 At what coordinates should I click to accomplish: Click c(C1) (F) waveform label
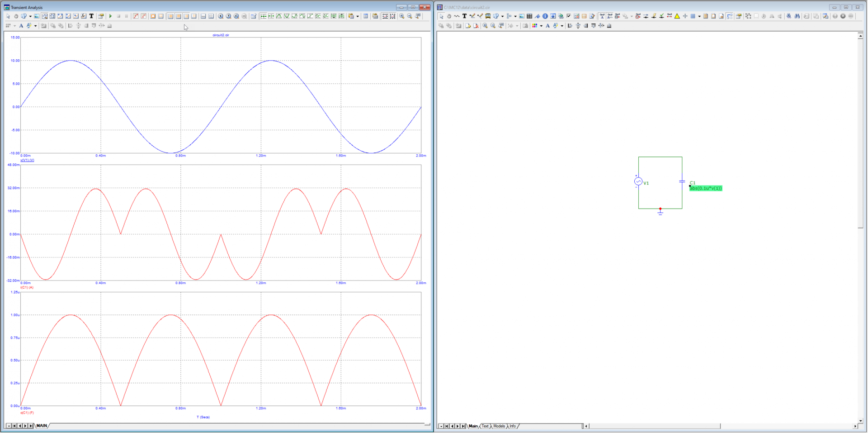[27, 413]
